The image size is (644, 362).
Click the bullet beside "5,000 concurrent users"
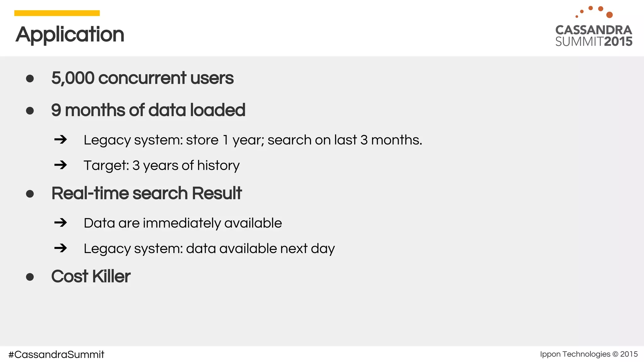[x=30, y=79]
